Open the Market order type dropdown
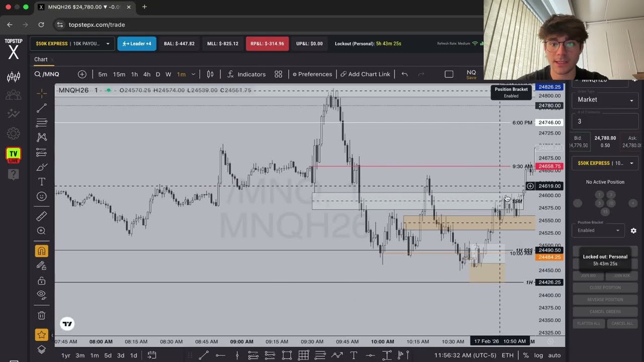 click(x=605, y=100)
